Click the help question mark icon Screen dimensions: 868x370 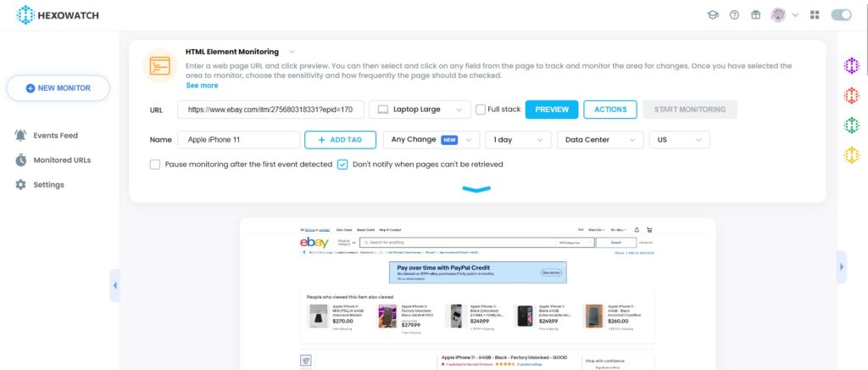tap(734, 15)
